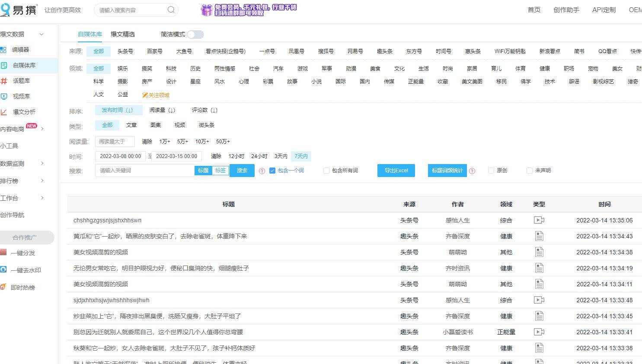Expand the 排行榜 sidebar menu
Image resolution: width=642 pixels, height=364 pixels.
coord(42,180)
